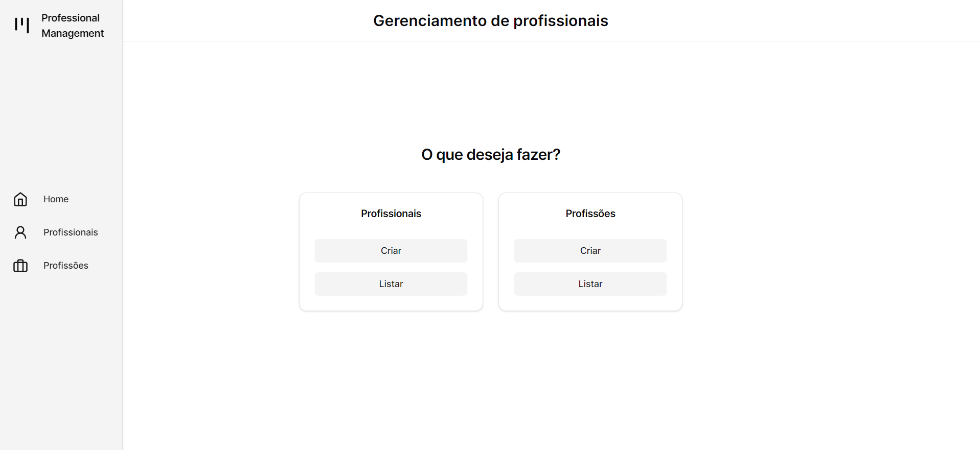Screen dimensions: 980x450
Task: Select Profissionais from the sidebar menu
Action: (x=71, y=232)
